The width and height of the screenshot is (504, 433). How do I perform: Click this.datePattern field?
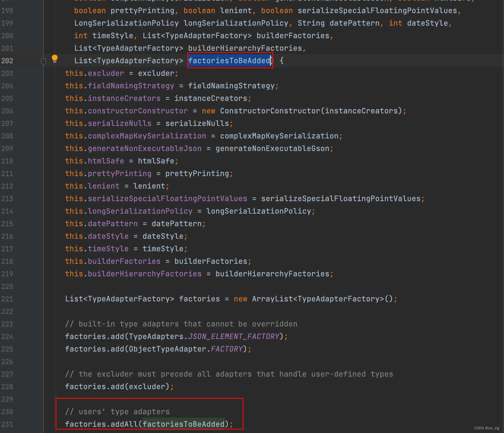tap(101, 224)
